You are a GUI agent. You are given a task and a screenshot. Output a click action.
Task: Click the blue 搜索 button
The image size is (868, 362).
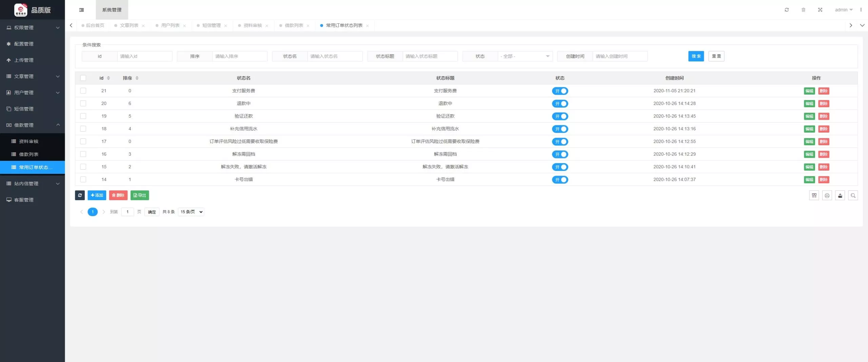coord(696,56)
